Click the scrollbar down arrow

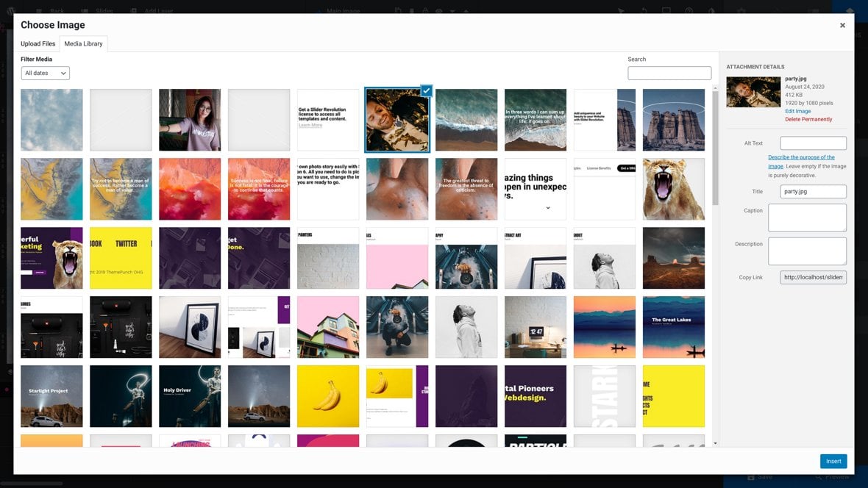click(x=715, y=443)
